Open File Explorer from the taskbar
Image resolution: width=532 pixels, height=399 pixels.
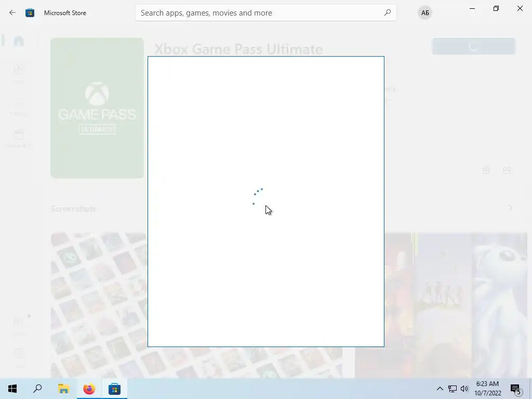[x=63, y=389]
